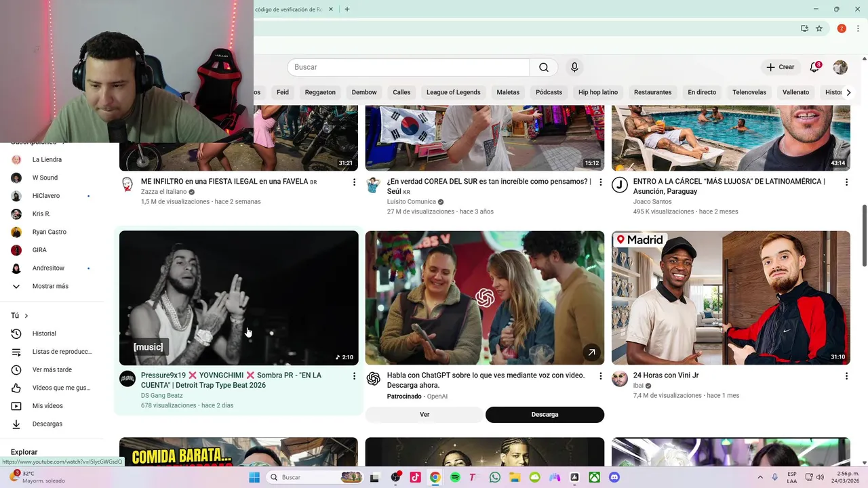Click the ChatGPT ad thumbnail
868x488 pixels.
point(485,298)
